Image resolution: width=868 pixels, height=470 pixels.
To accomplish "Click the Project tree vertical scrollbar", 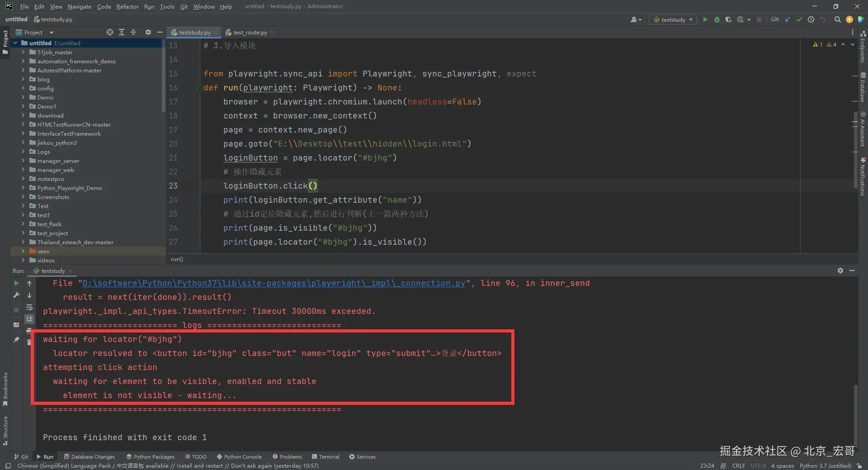I will pos(164,75).
